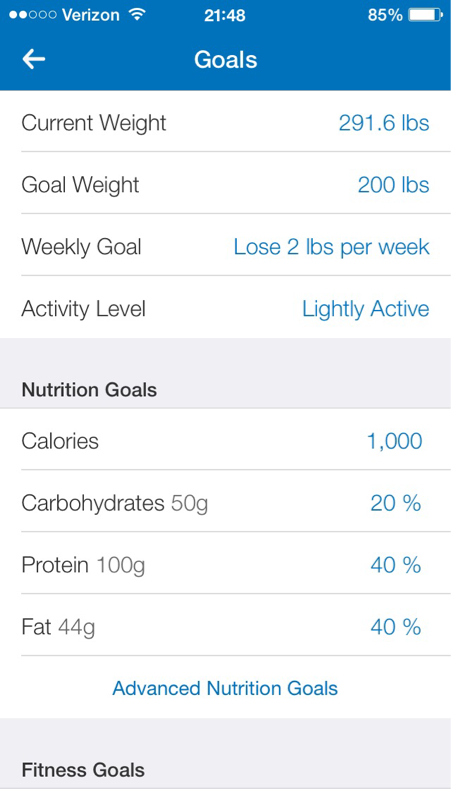Adjust the carbohydrates 20 % value

tap(395, 503)
